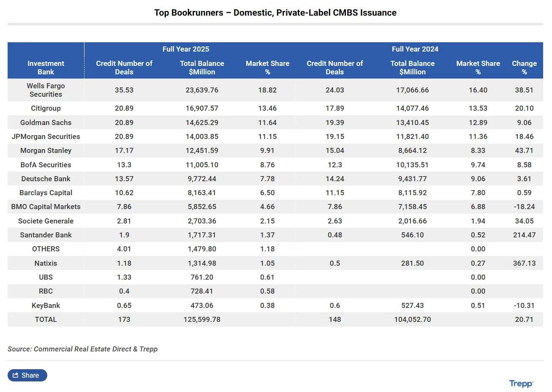This screenshot has width=552, height=392.
Task: Select the Goldman Sachs row entry
Action: coord(46,122)
